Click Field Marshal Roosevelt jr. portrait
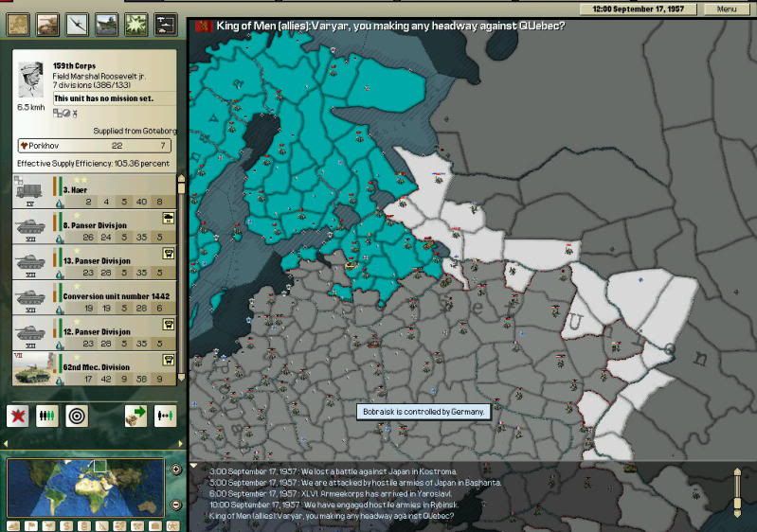 (x=30, y=80)
